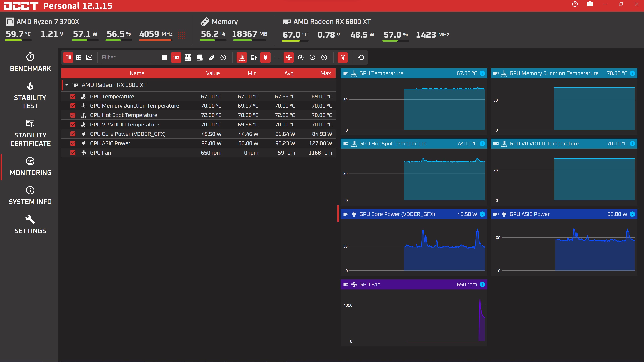
Task: Sort table by Max column header
Action: (326, 73)
